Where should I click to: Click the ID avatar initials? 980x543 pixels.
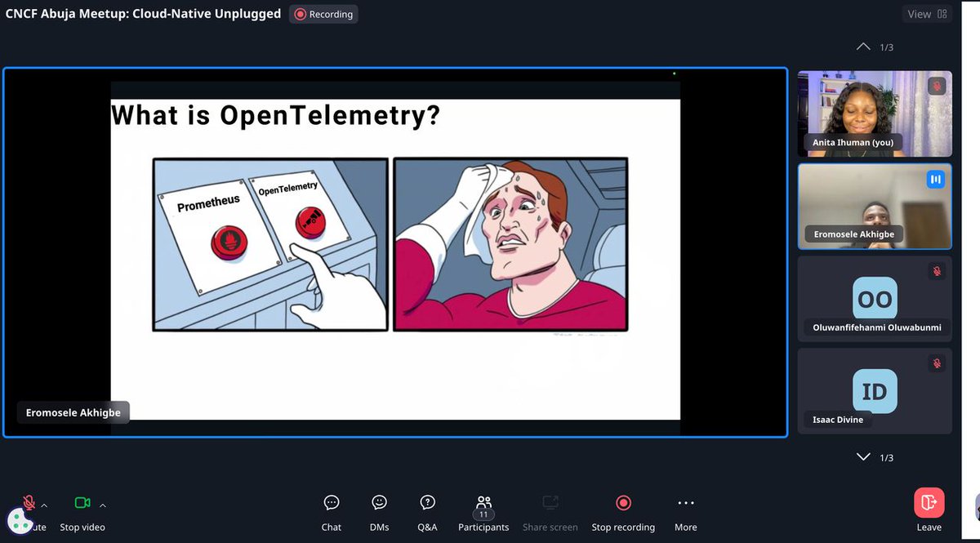coord(875,391)
